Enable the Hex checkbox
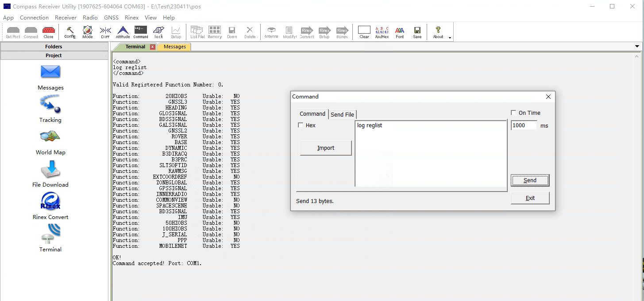Image resolution: width=644 pixels, height=301 pixels. click(x=301, y=125)
